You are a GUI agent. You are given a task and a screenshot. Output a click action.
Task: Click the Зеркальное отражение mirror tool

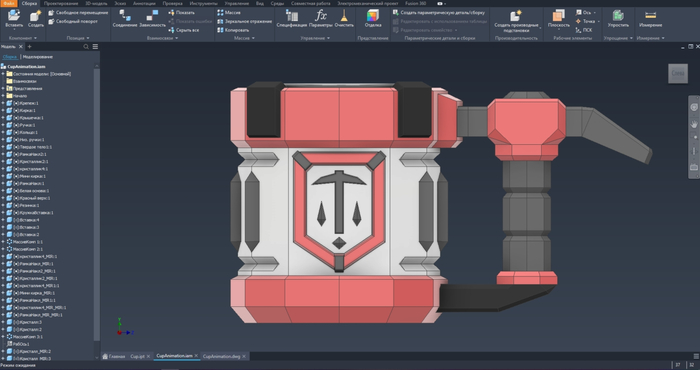tap(244, 21)
